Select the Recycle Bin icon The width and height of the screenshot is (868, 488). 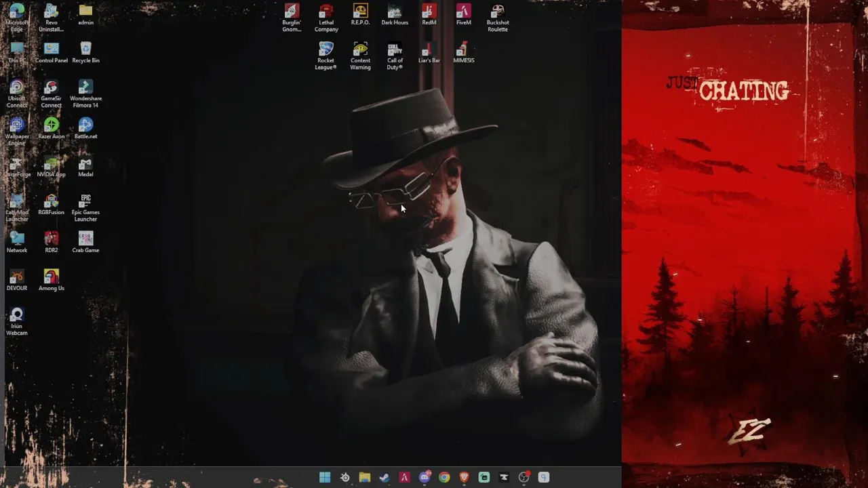coord(85,52)
